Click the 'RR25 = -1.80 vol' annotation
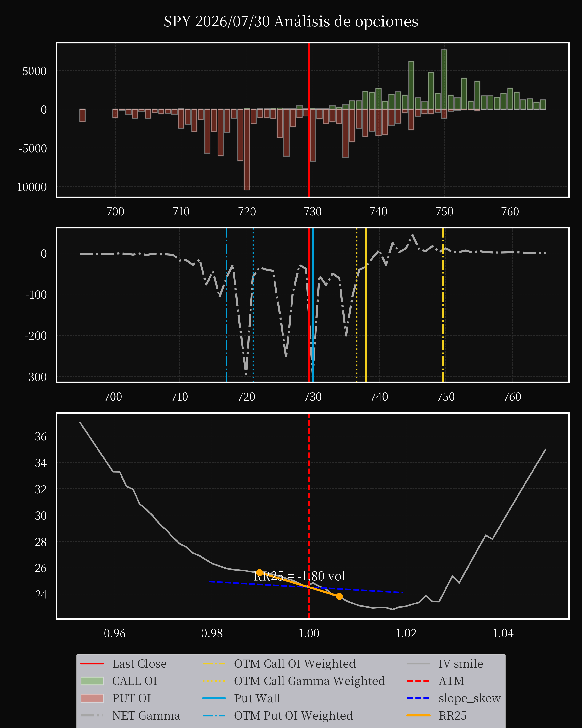 [x=299, y=576]
